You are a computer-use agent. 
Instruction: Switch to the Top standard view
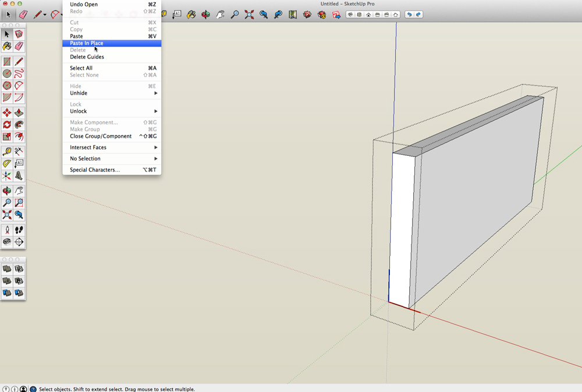coord(360,15)
